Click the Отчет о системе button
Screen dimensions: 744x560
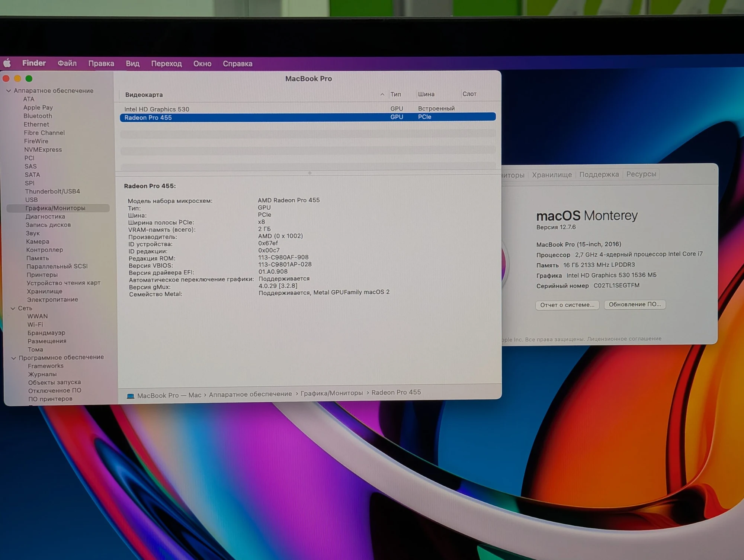[x=567, y=305]
